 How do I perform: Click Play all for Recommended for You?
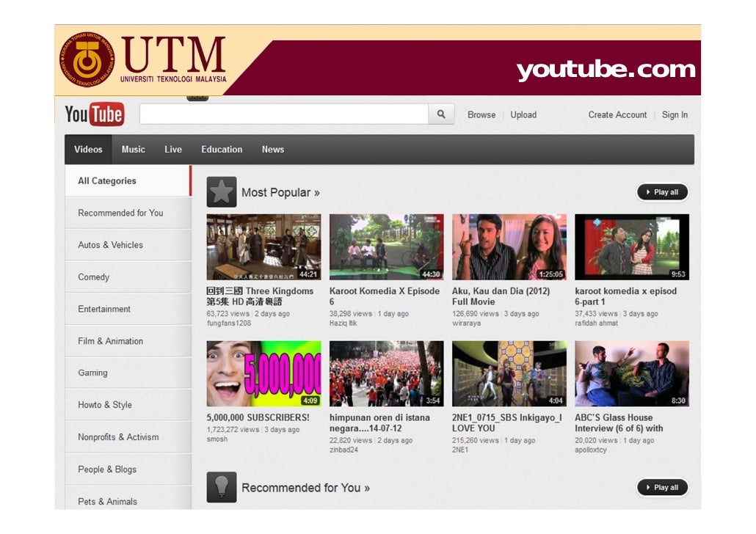tap(663, 487)
